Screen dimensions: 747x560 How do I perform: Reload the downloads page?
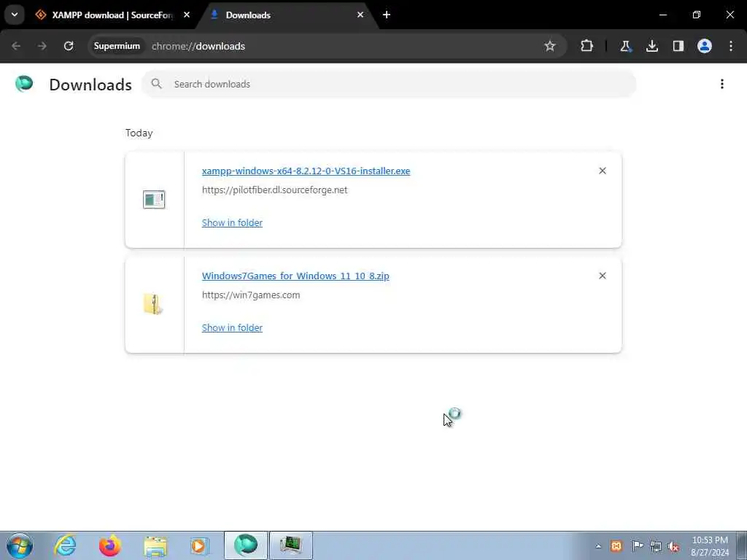click(x=69, y=46)
